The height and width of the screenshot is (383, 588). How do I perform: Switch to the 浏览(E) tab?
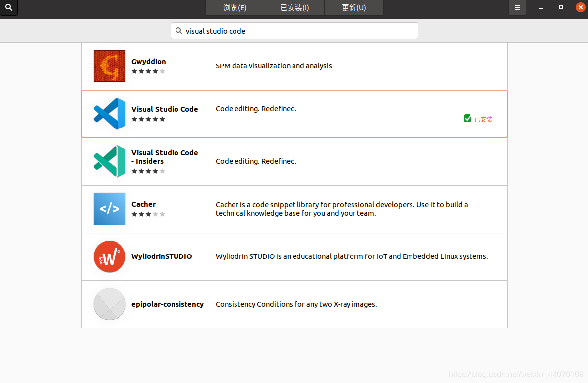click(235, 8)
